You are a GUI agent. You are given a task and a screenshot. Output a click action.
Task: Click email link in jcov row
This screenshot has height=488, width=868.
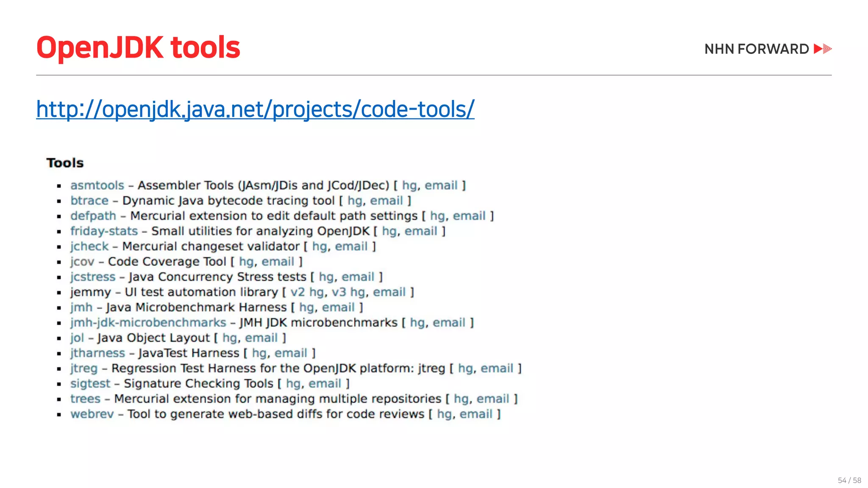(278, 262)
